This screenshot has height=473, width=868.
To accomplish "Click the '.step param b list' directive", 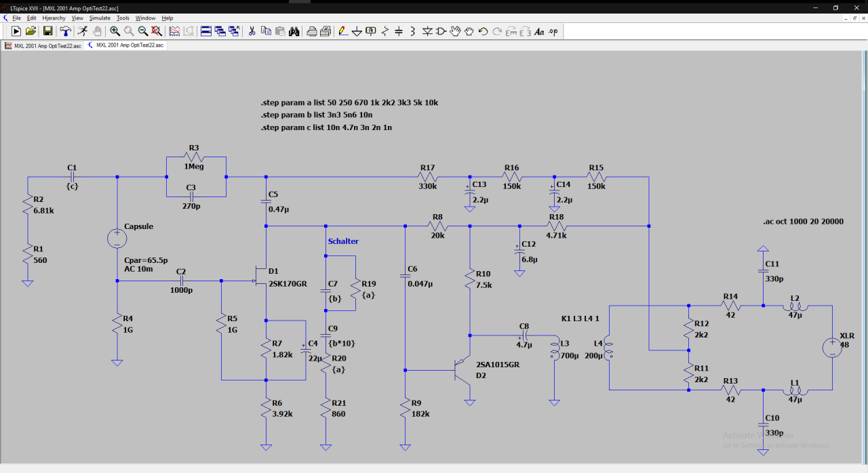I will click(317, 115).
